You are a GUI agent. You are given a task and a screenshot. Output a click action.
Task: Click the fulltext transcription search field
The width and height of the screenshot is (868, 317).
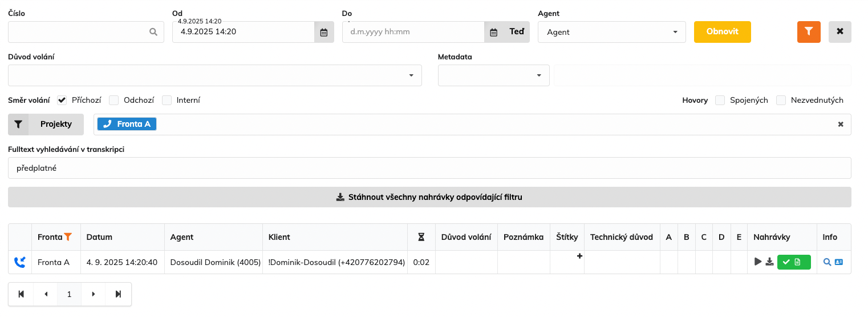click(x=429, y=168)
